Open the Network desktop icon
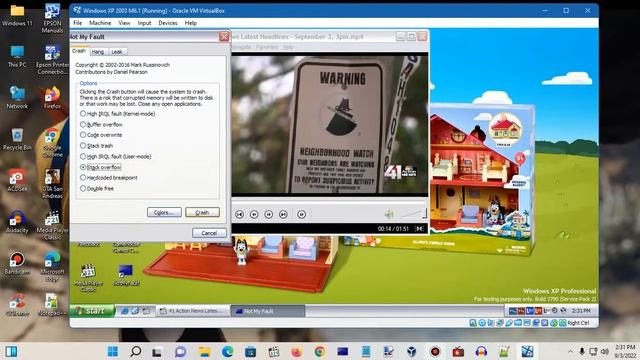The image size is (640, 360). 17,98
